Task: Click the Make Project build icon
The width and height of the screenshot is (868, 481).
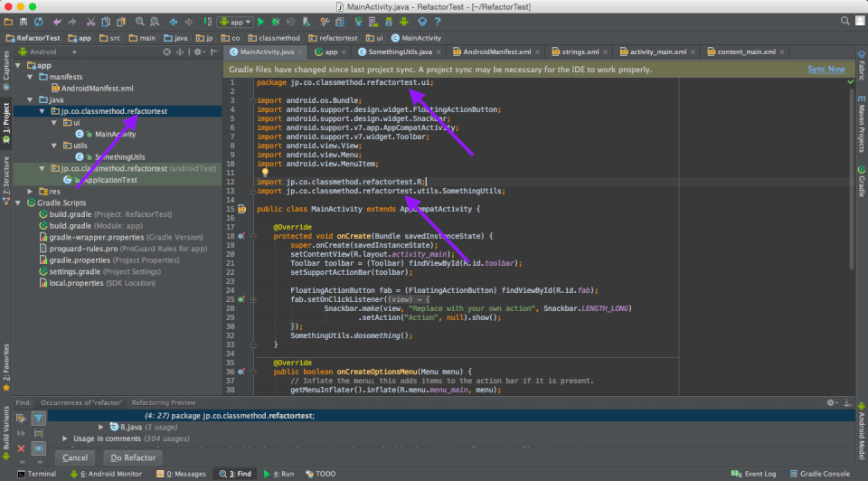Action: (x=208, y=22)
